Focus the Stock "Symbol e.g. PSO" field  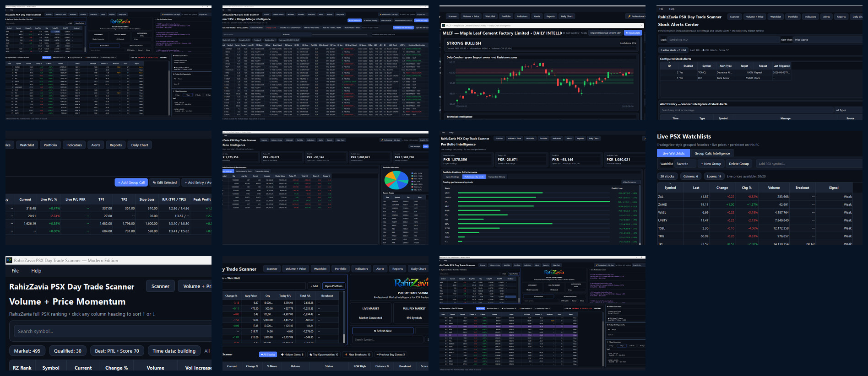[723, 40]
